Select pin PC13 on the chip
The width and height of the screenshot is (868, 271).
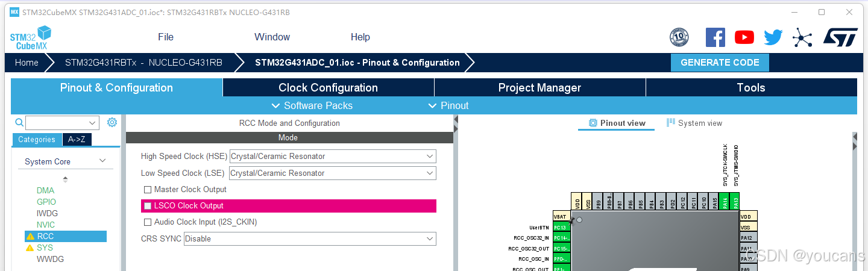pos(562,228)
